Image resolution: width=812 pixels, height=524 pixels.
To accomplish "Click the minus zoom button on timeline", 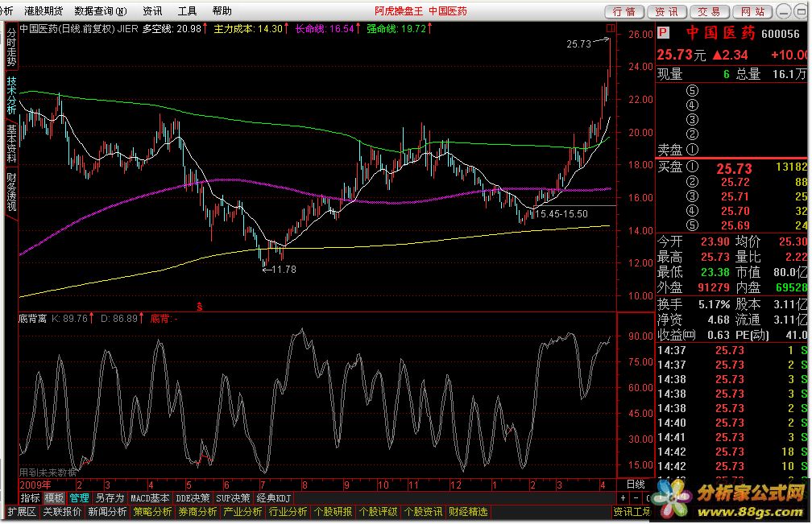I will pos(636,497).
